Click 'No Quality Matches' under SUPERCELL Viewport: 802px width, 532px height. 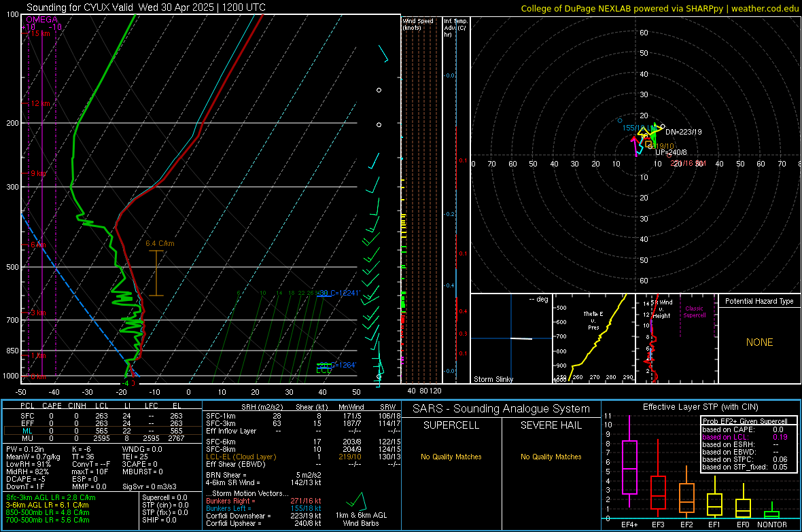point(451,457)
